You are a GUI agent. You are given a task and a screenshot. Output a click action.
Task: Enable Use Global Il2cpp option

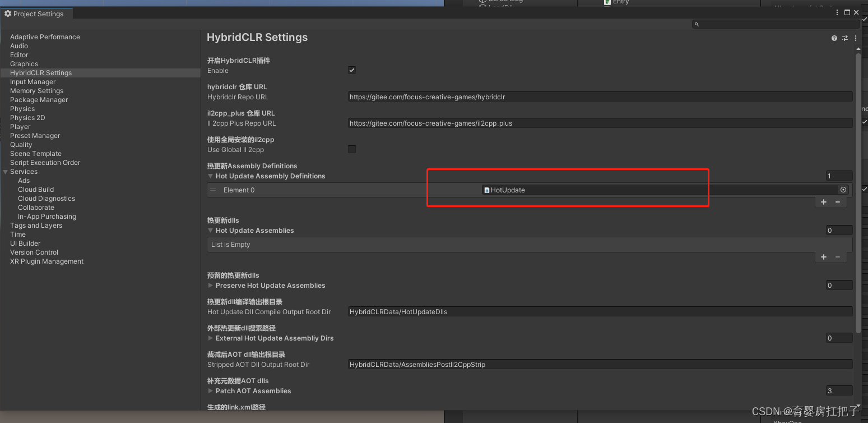coord(352,149)
